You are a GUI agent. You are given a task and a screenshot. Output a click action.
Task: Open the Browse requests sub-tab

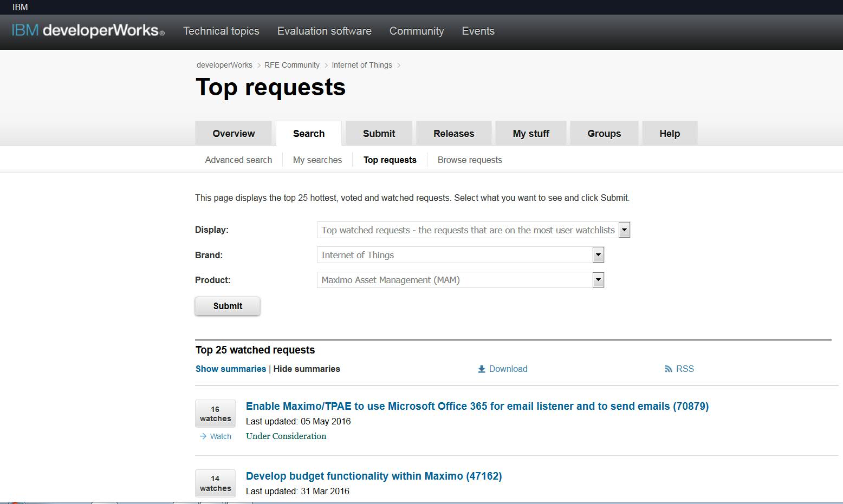coord(470,160)
